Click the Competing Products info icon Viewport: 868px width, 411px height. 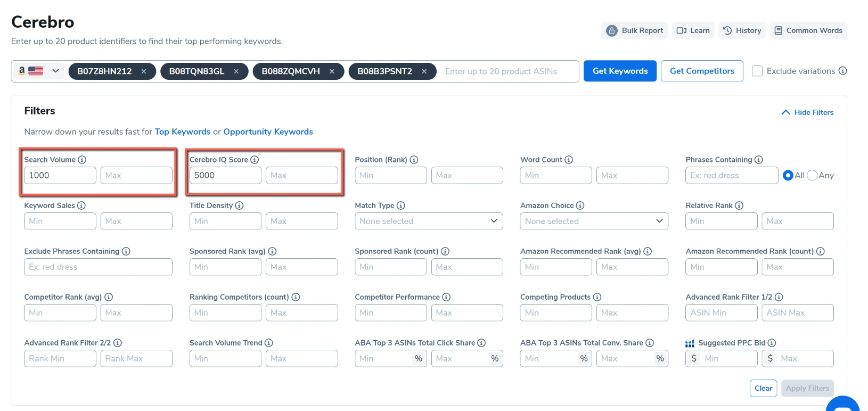[x=597, y=297]
